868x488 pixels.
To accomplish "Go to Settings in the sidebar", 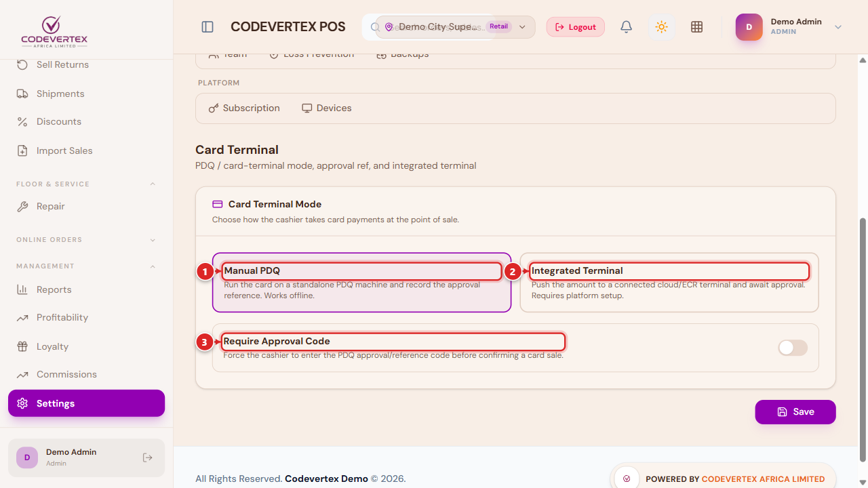I will tap(86, 403).
